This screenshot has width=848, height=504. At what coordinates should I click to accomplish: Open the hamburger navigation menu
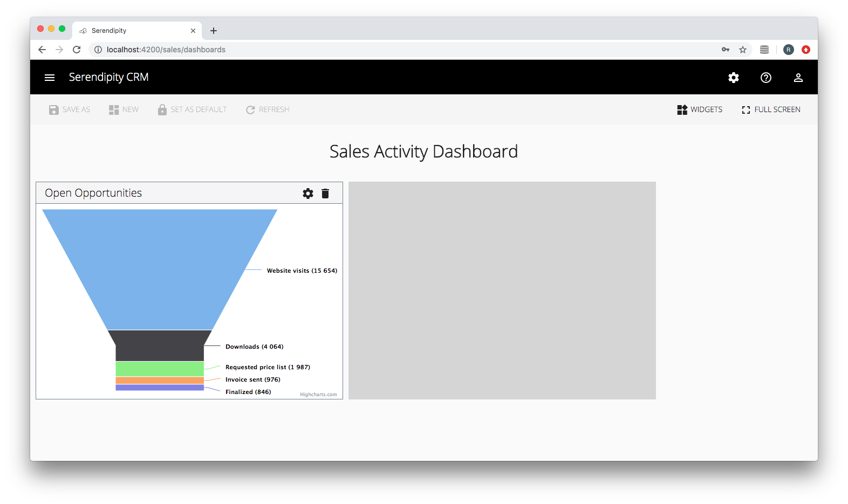click(50, 78)
